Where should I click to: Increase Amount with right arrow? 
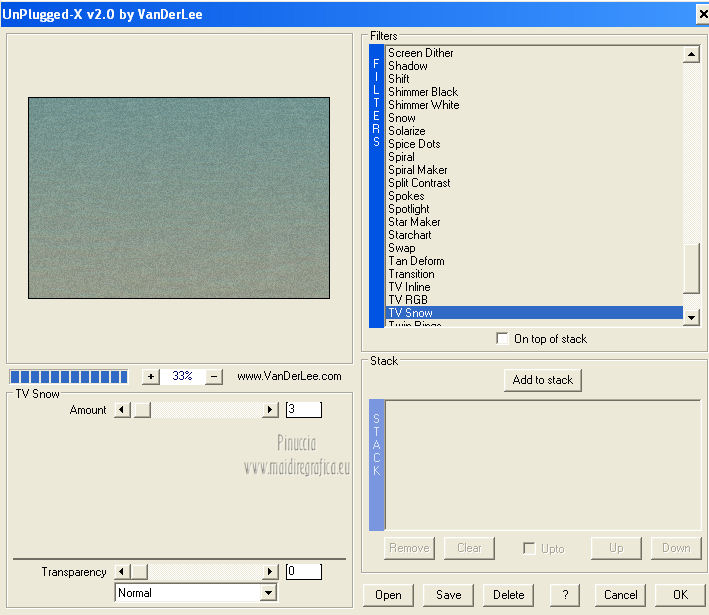270,410
